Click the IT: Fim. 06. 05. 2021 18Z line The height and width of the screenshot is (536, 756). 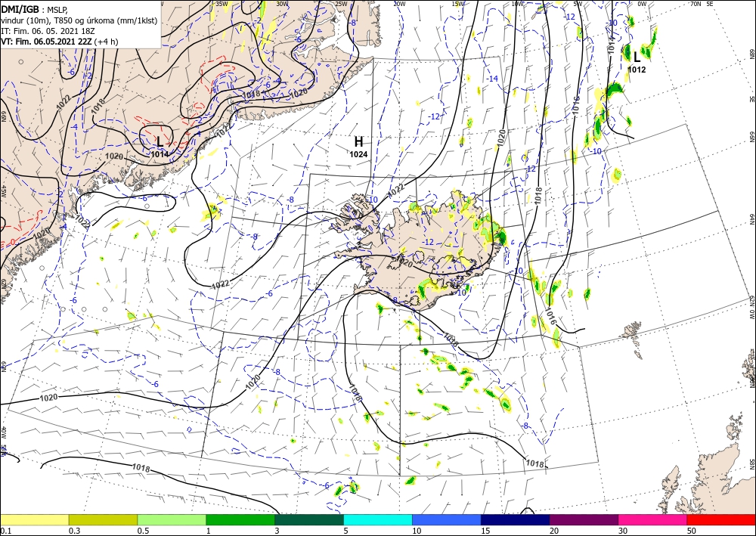[x=47, y=31]
